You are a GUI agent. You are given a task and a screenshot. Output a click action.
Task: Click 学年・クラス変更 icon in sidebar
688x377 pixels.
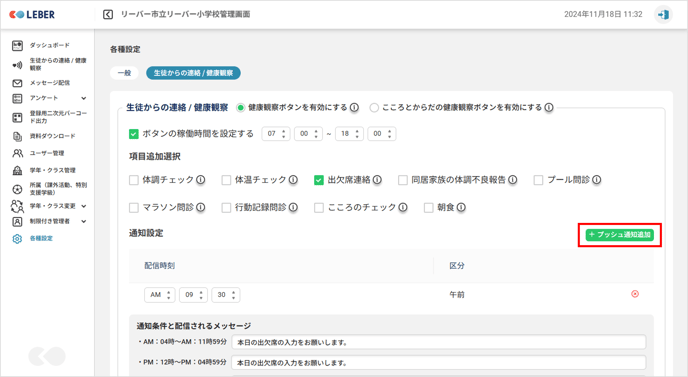point(17,206)
